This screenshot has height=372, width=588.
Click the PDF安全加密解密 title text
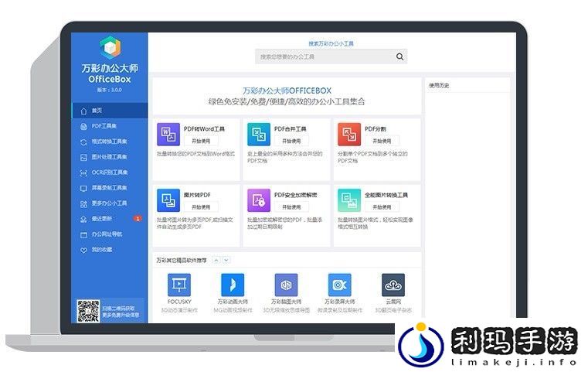[x=295, y=195]
